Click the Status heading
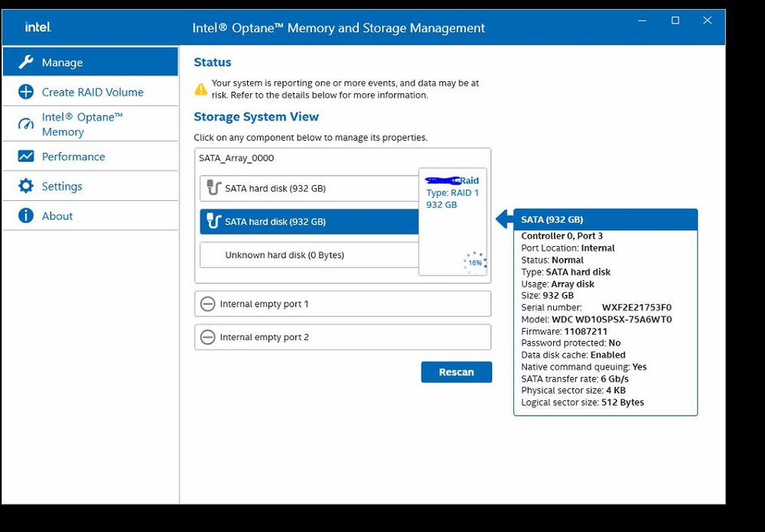 coord(212,63)
